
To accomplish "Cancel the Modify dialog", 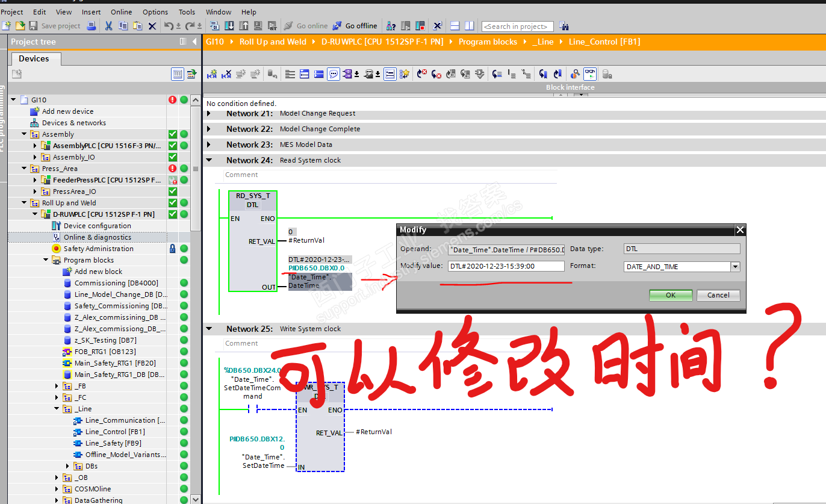I will pyautogui.click(x=718, y=295).
